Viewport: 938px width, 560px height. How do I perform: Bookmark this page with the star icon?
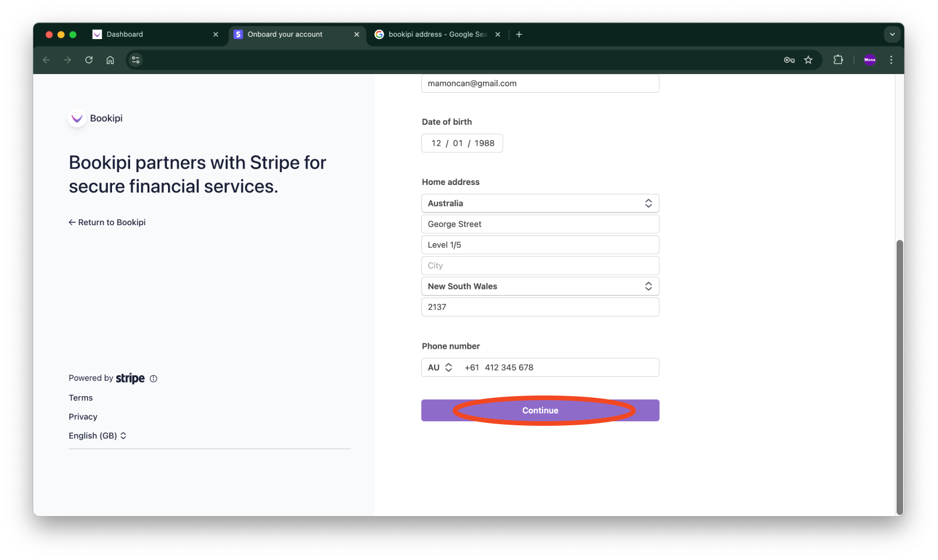[x=808, y=60]
